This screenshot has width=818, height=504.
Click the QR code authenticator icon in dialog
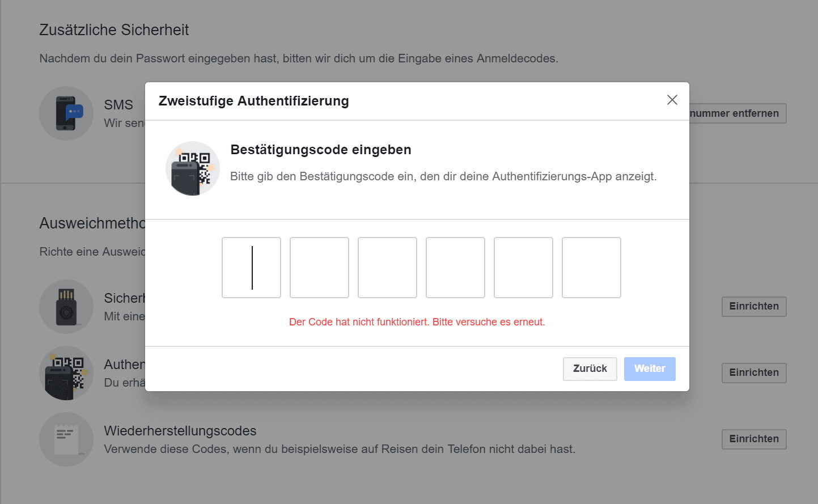tap(193, 168)
